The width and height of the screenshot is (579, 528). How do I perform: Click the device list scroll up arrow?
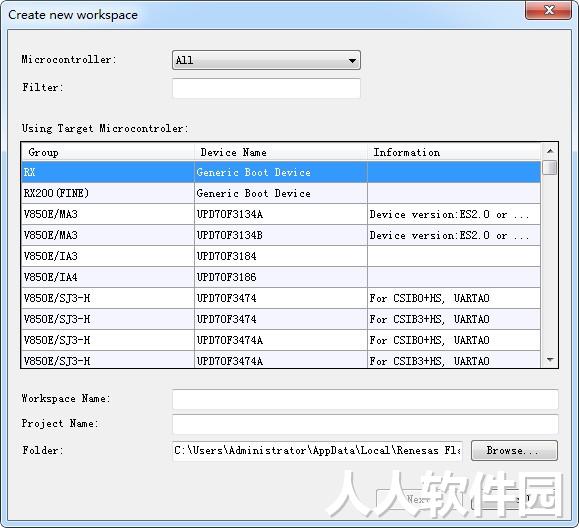550,151
